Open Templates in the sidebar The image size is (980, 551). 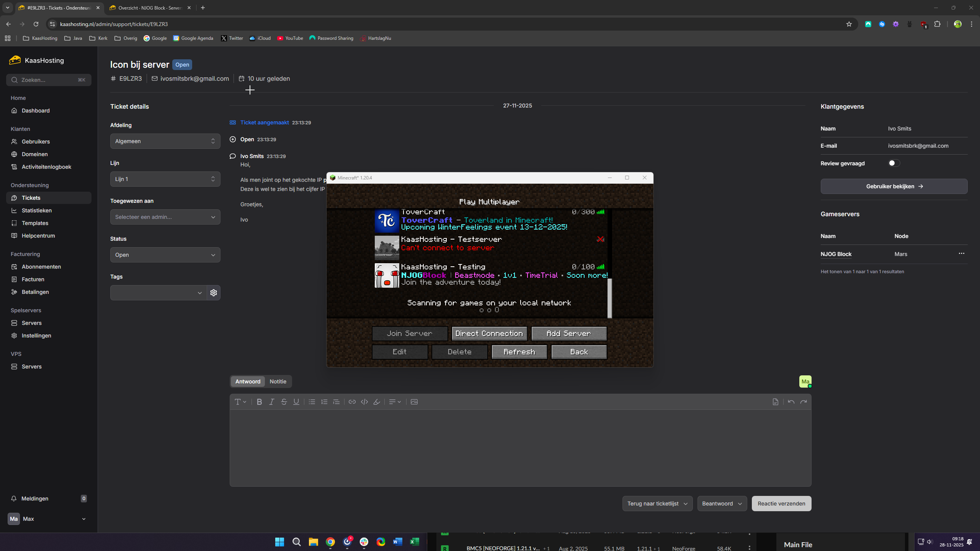(x=35, y=223)
